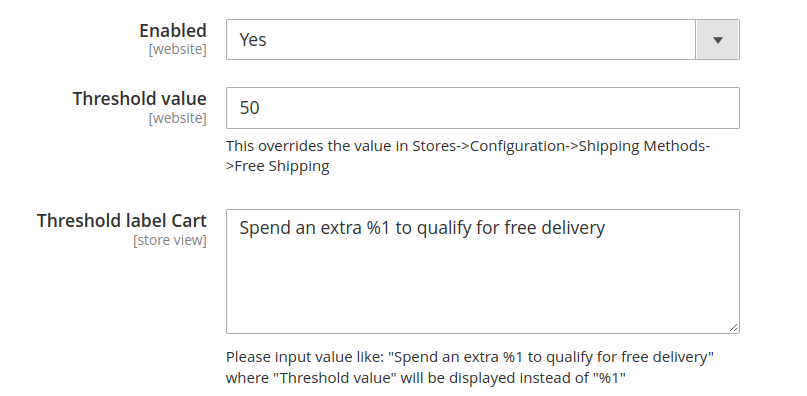Click the [store view] scope label

pos(170,240)
